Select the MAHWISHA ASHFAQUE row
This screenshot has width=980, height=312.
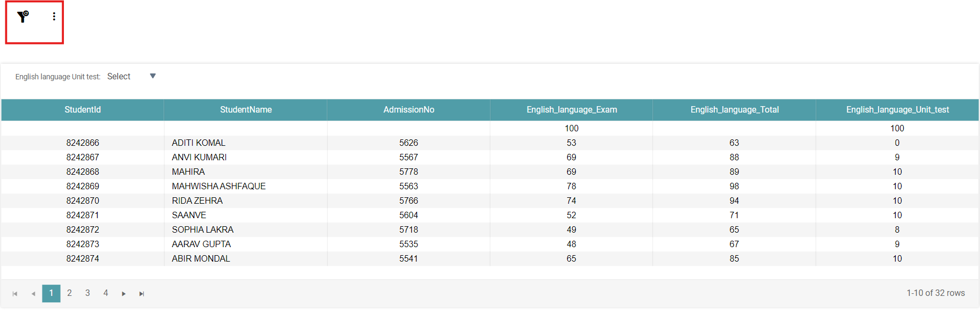pos(218,187)
